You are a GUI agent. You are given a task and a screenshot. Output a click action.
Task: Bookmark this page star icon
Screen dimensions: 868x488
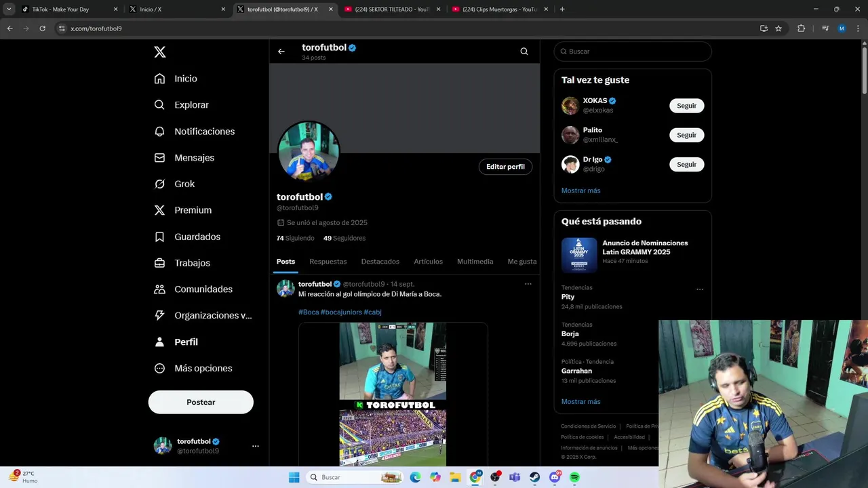tap(778, 28)
